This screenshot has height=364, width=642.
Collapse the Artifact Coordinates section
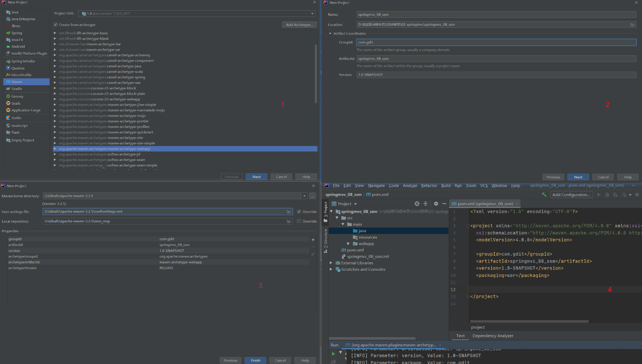pyautogui.click(x=330, y=33)
